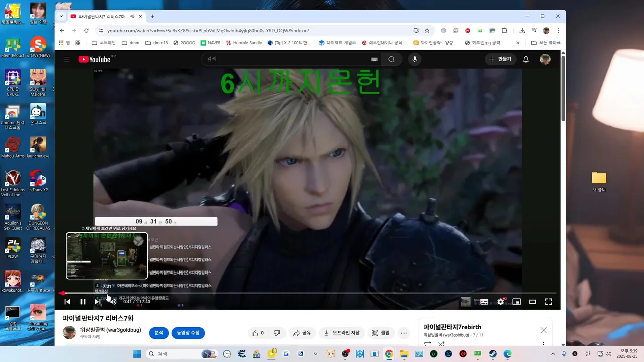This screenshot has height=362, width=644.
Task: Click the 클립 clip button
Action: coord(381,333)
